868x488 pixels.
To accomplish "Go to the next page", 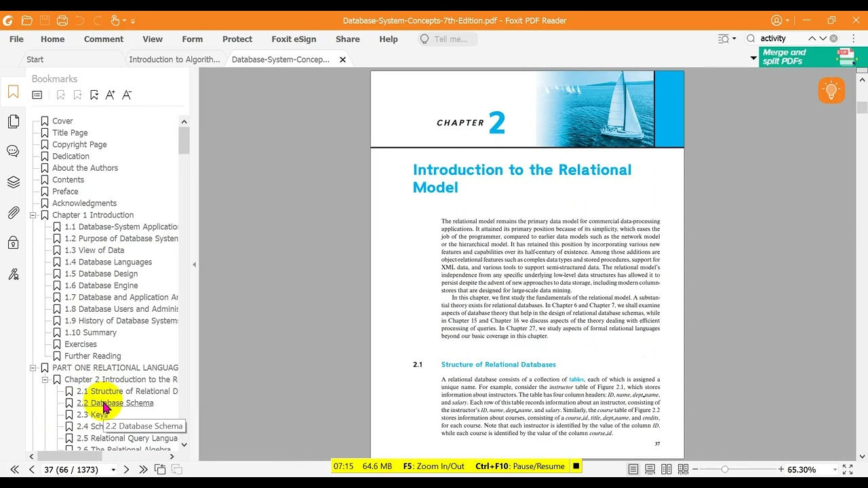I will coord(126,469).
